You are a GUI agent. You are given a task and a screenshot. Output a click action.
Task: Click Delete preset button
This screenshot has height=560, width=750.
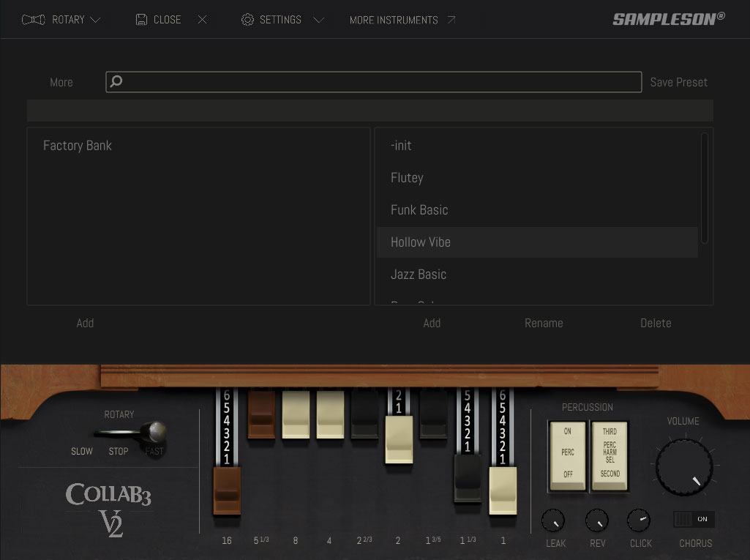coord(656,323)
